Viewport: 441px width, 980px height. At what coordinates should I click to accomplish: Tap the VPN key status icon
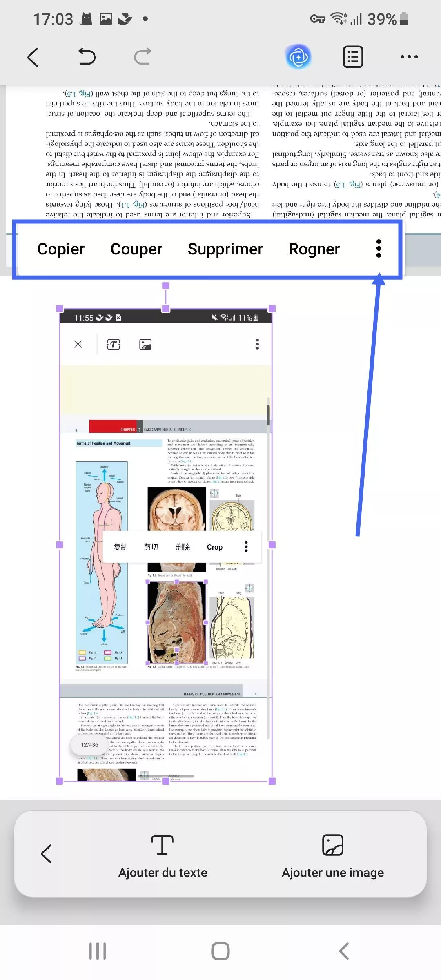(x=317, y=19)
